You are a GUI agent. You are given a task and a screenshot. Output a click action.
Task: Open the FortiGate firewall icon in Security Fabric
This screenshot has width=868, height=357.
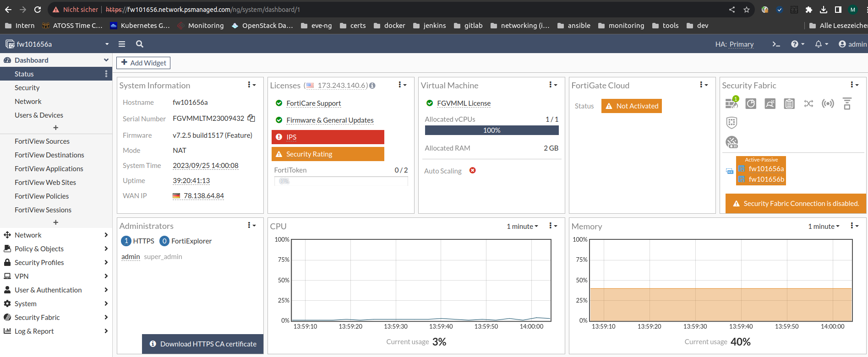pyautogui.click(x=732, y=103)
